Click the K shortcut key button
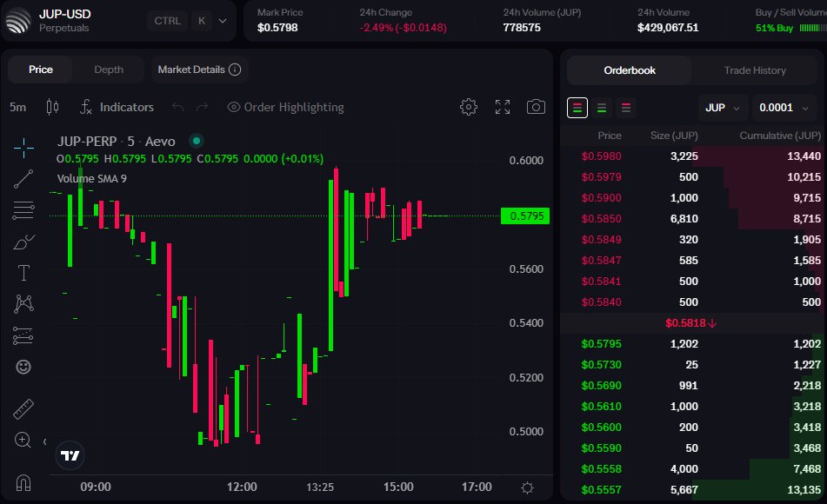Screen dimensions: 827x504 pyautogui.click(x=202, y=21)
